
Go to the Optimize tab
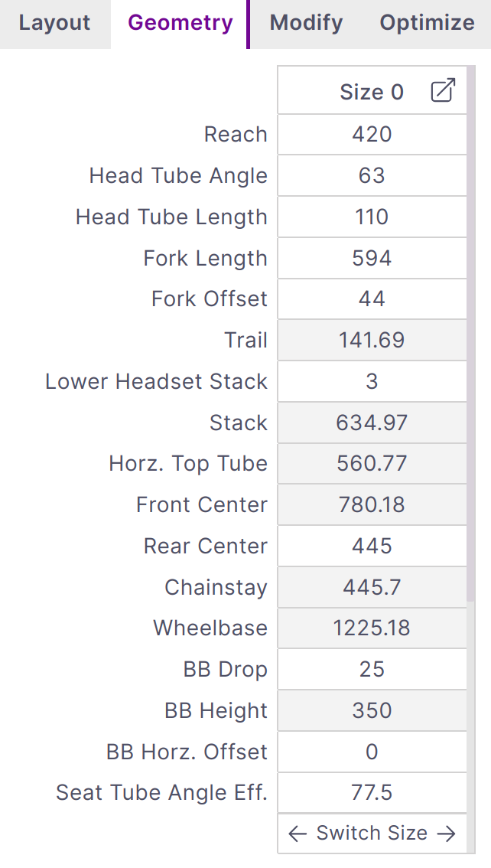tap(427, 23)
